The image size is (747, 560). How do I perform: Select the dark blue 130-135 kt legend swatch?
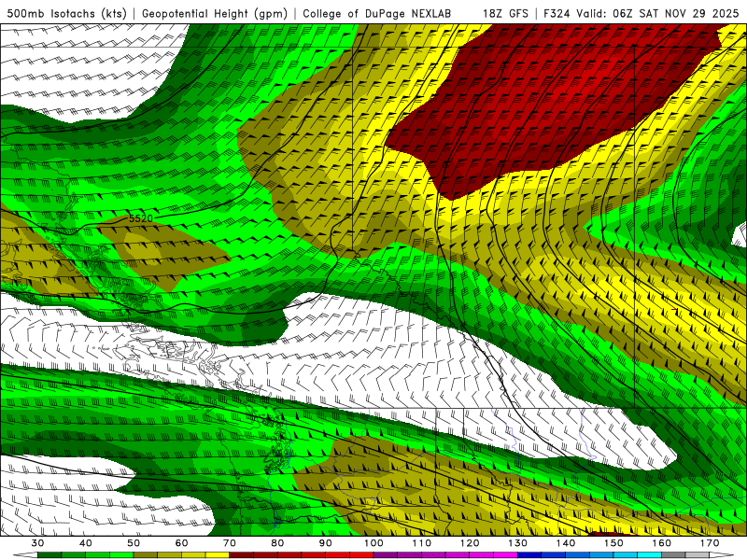[x=529, y=554]
